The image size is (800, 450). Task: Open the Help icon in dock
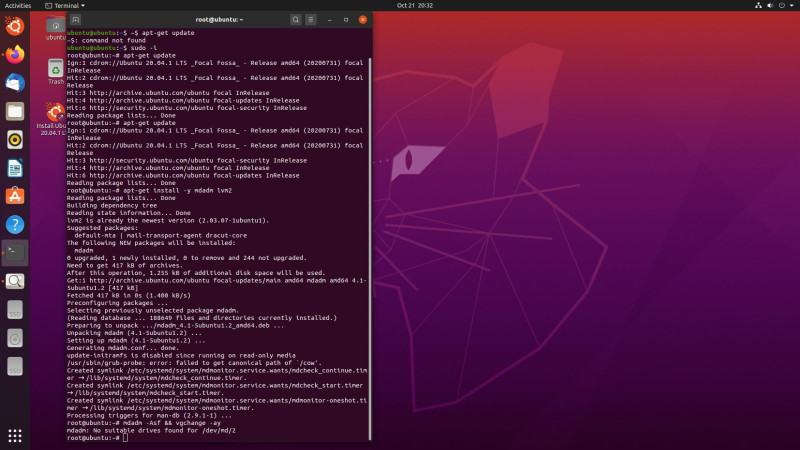pos(15,224)
